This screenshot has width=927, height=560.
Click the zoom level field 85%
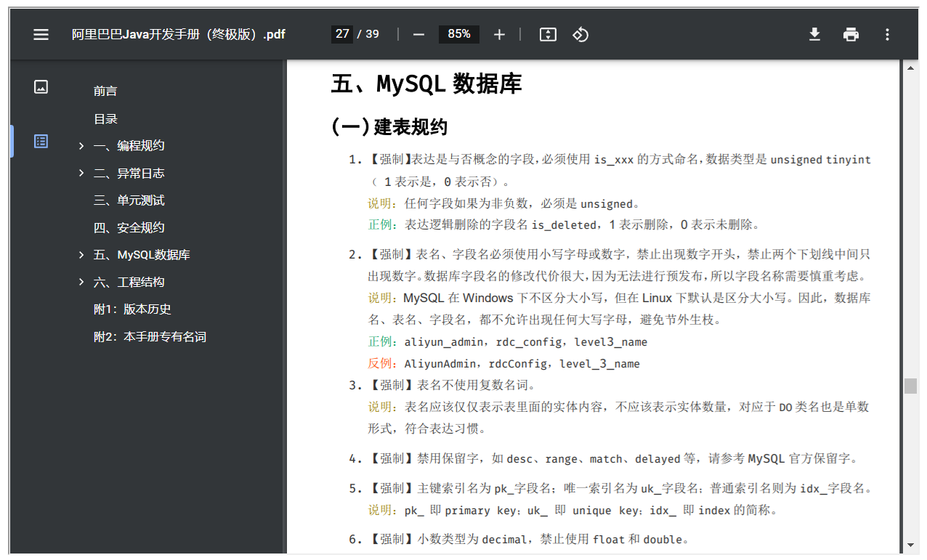click(x=458, y=34)
